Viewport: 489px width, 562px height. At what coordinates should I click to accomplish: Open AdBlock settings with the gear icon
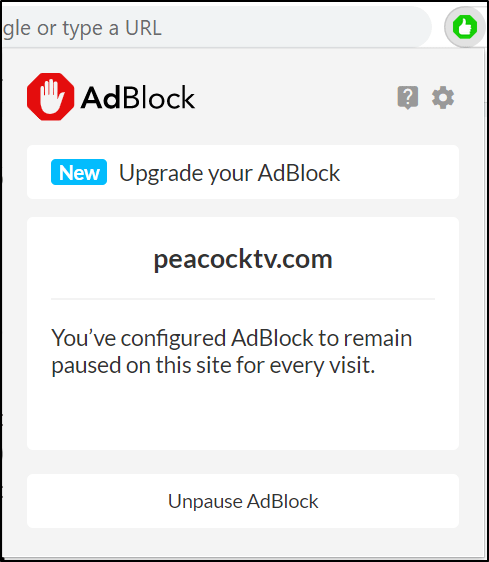tap(443, 97)
